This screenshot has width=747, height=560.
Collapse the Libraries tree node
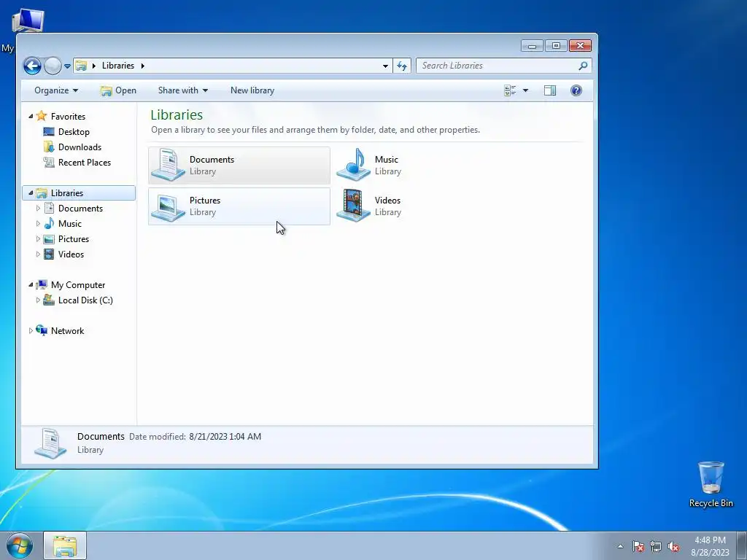pyautogui.click(x=31, y=192)
